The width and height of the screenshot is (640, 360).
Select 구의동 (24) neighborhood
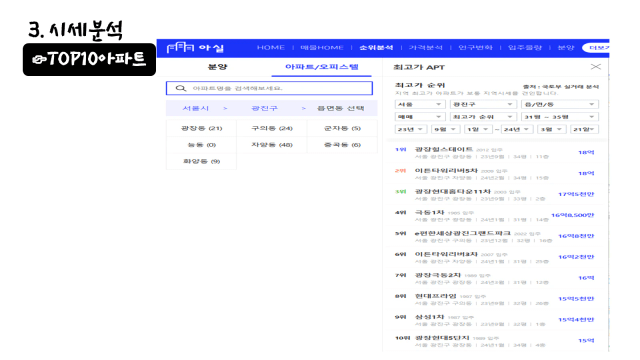coord(272,128)
